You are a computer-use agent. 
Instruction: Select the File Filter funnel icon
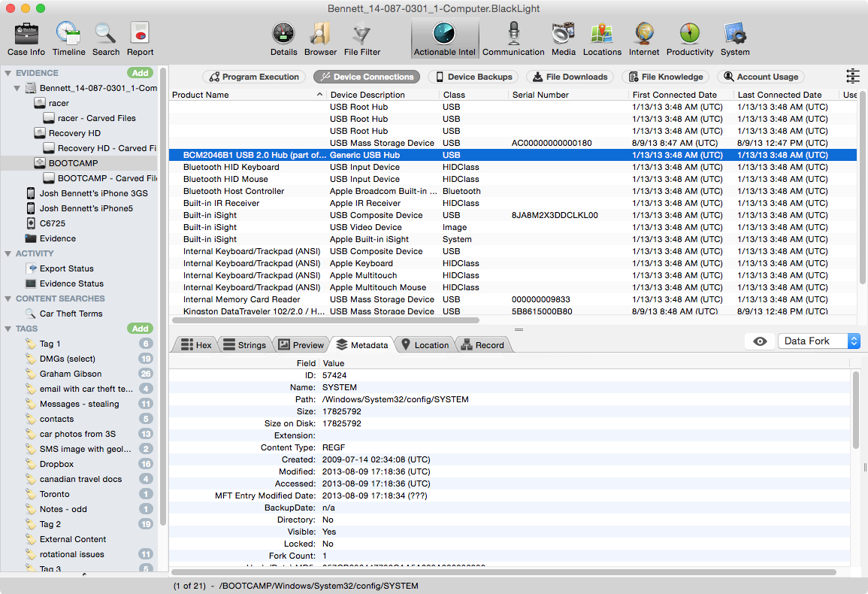point(361,34)
